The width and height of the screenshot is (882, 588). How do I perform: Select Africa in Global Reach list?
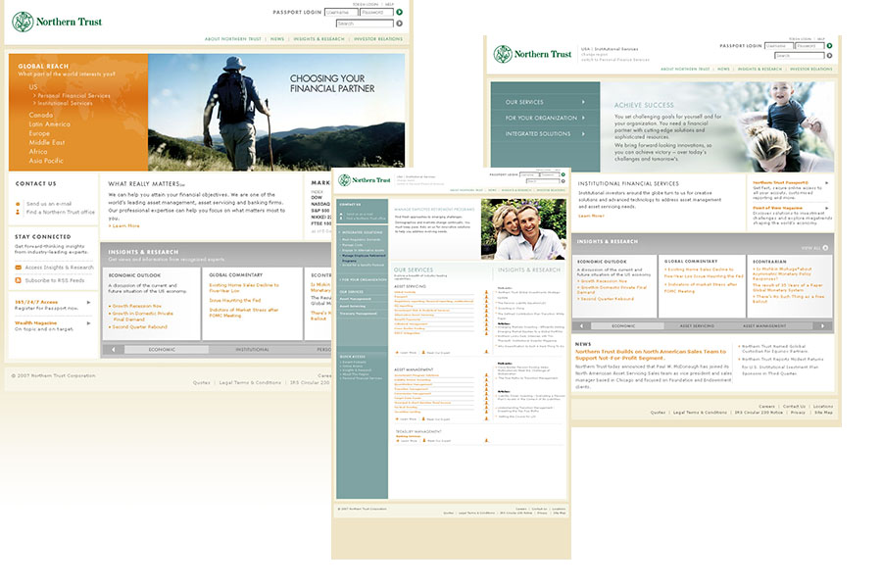(38, 151)
